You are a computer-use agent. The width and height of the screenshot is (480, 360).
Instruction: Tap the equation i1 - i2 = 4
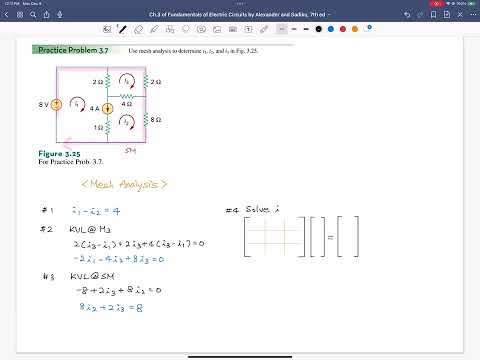pos(96,211)
